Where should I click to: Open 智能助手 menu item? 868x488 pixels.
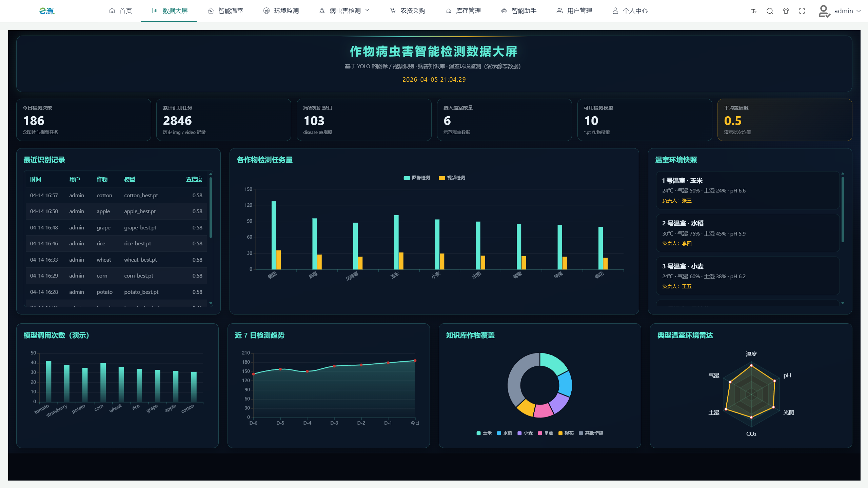click(x=518, y=11)
